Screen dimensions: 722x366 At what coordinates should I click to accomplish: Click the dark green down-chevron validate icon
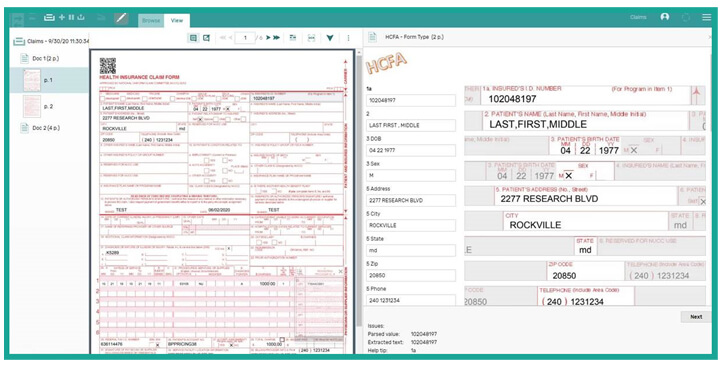[330, 38]
